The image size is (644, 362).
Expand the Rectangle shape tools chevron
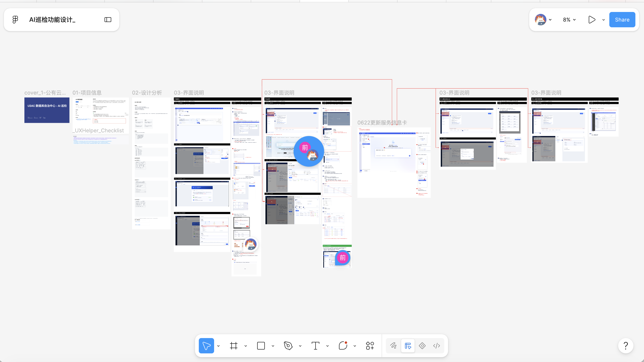273,346
